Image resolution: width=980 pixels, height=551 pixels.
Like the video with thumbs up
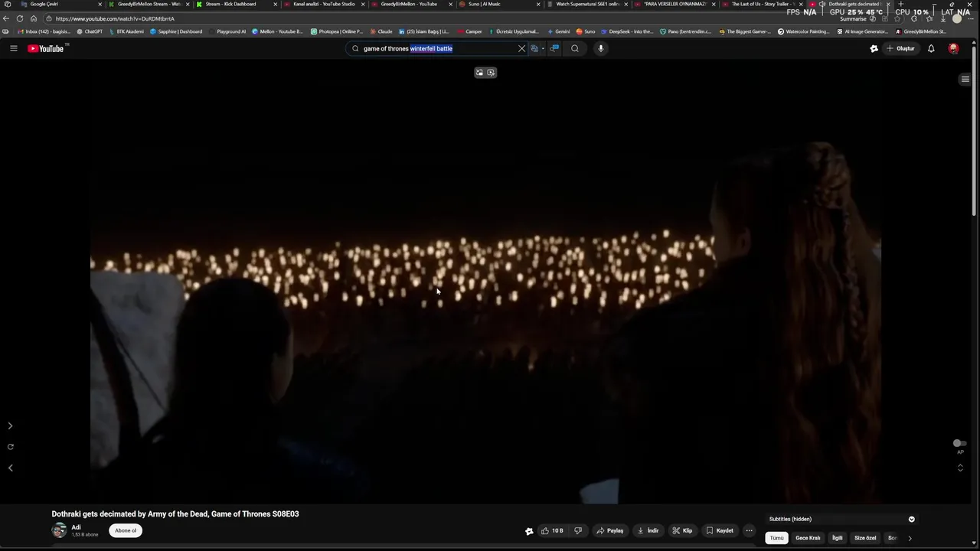tap(552, 530)
